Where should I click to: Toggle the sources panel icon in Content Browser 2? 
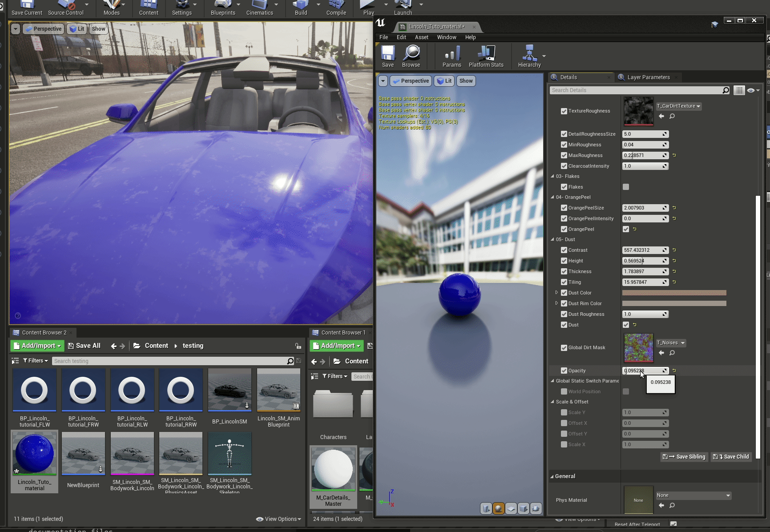pos(15,361)
